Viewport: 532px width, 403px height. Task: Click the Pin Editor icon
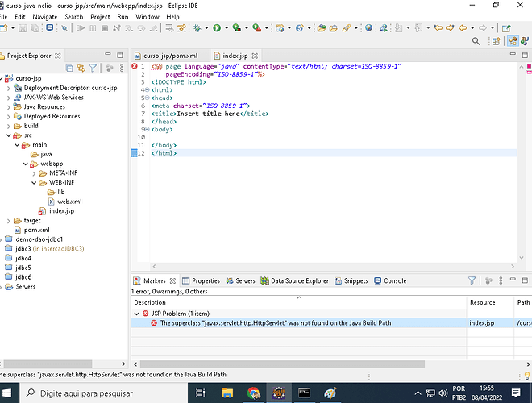click(506, 28)
